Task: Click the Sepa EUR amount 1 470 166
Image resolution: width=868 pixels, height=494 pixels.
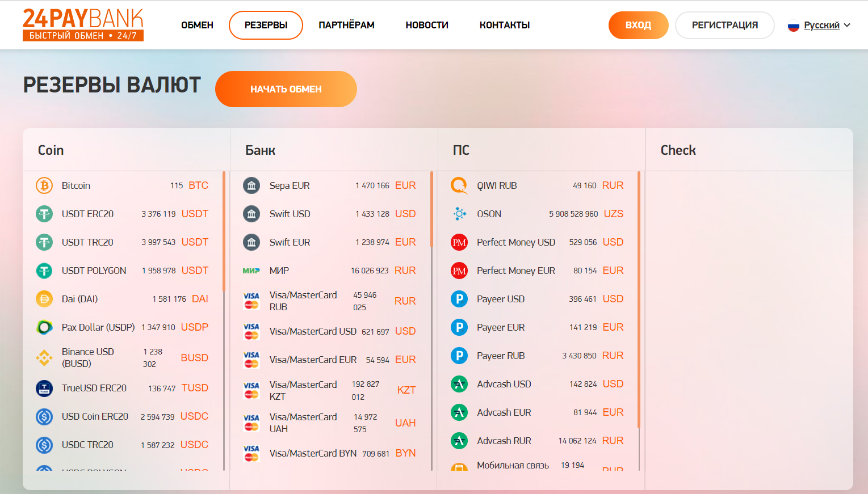Action: (372, 185)
